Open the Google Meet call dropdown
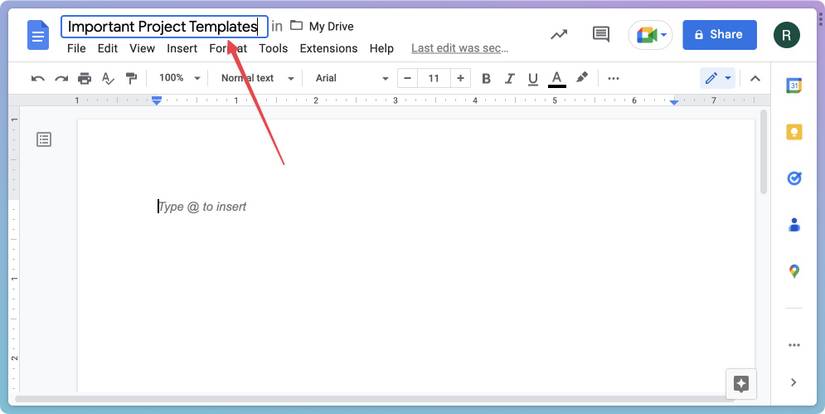This screenshot has height=414, width=825. 650,35
